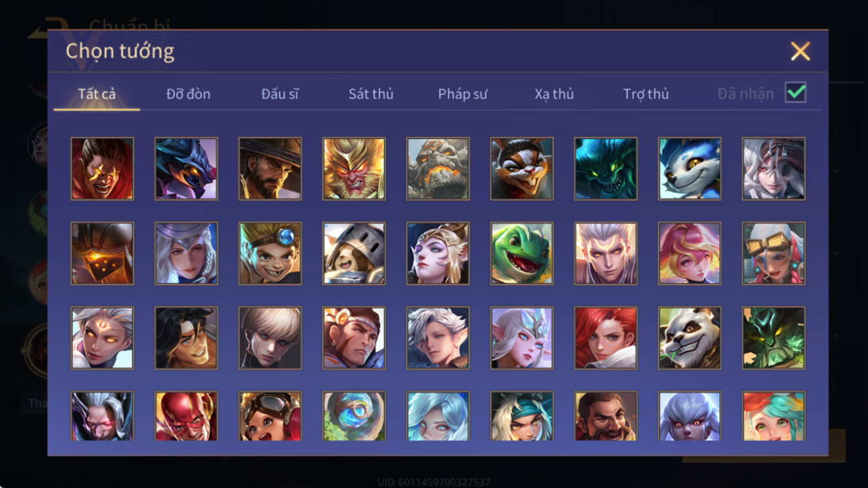The image size is (868, 488).
Task: Show the Xạ thủ heroes tab
Action: tap(554, 94)
